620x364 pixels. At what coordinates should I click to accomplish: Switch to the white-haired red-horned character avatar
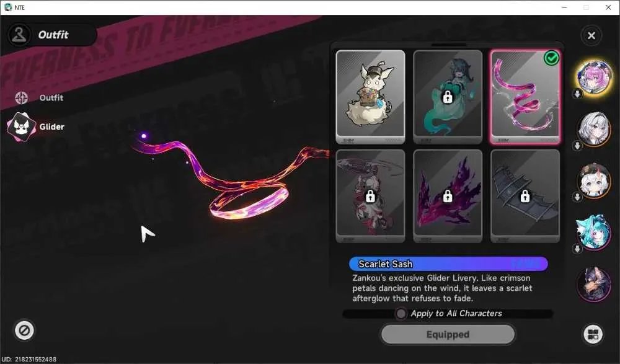594,180
